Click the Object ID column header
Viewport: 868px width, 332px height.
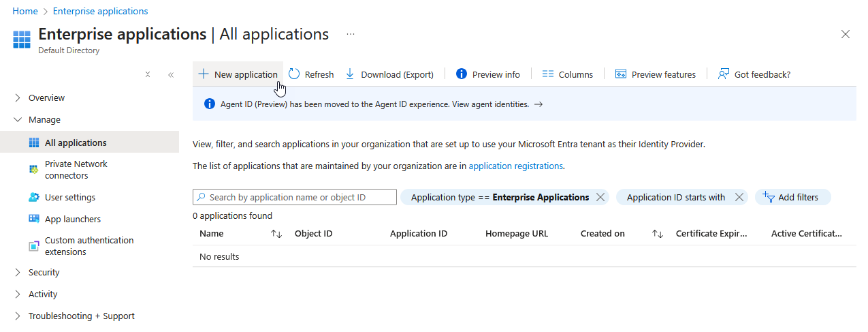[x=313, y=234]
